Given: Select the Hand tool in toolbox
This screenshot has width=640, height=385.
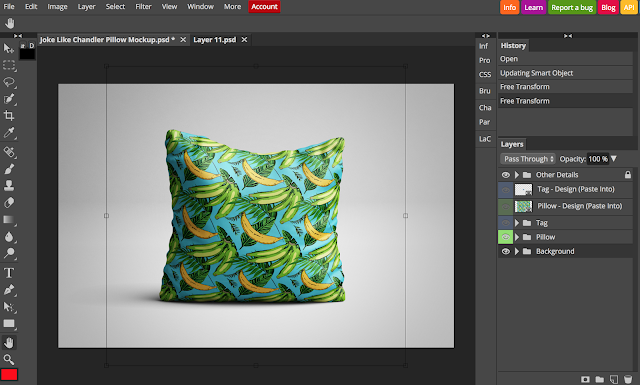Looking at the screenshot, I should click(x=9, y=343).
